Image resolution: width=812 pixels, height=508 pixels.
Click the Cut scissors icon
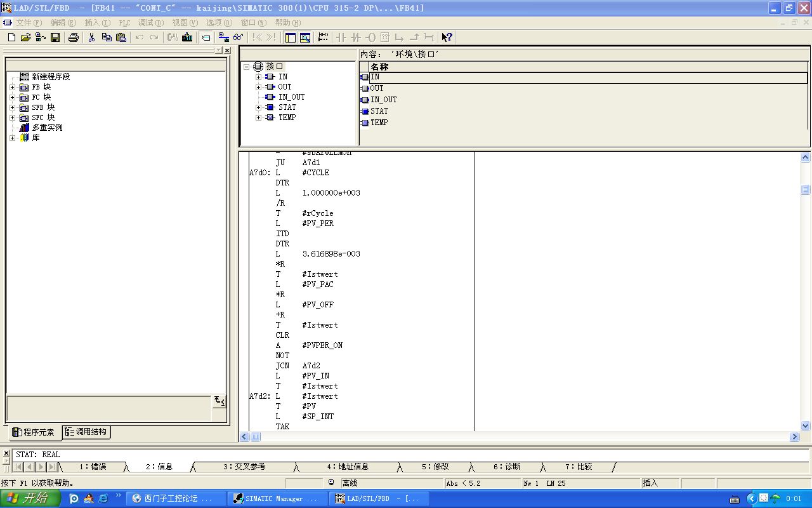(91, 37)
